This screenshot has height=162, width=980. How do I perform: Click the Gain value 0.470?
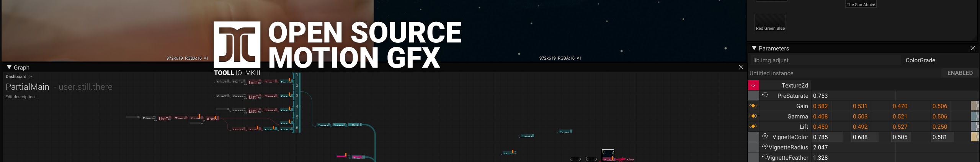tap(900, 106)
